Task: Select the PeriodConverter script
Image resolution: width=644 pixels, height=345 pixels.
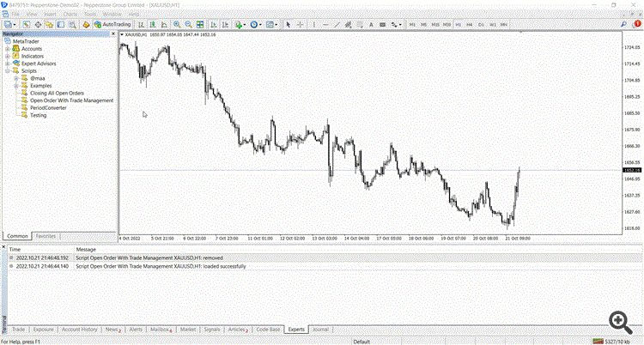Action: click(48, 108)
